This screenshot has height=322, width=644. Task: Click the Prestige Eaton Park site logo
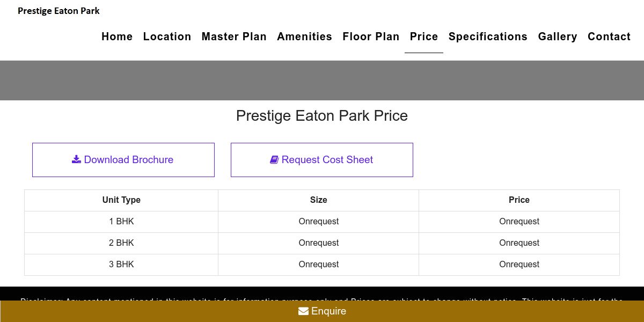58,11
